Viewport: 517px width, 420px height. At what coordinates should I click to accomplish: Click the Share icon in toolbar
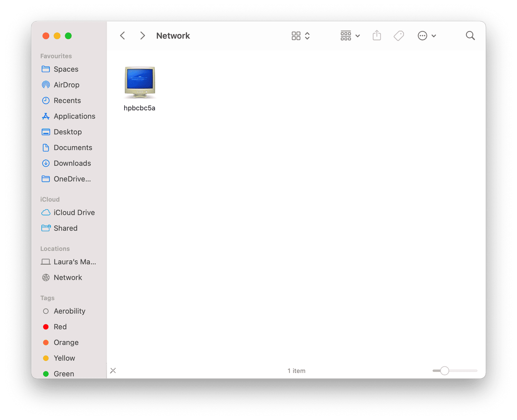[377, 36]
